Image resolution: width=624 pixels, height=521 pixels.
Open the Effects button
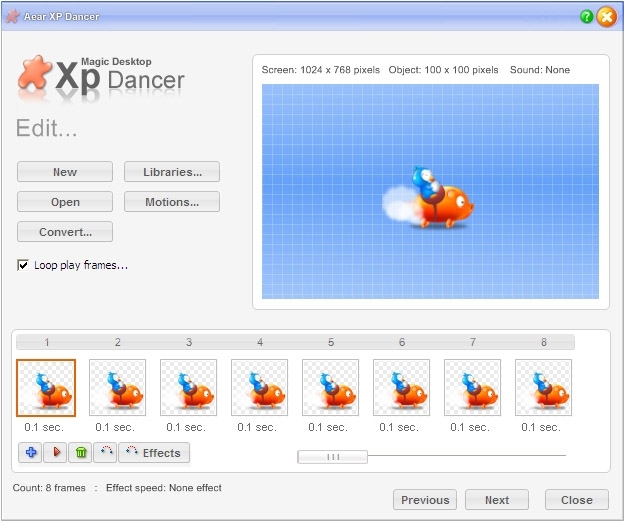[x=154, y=453]
